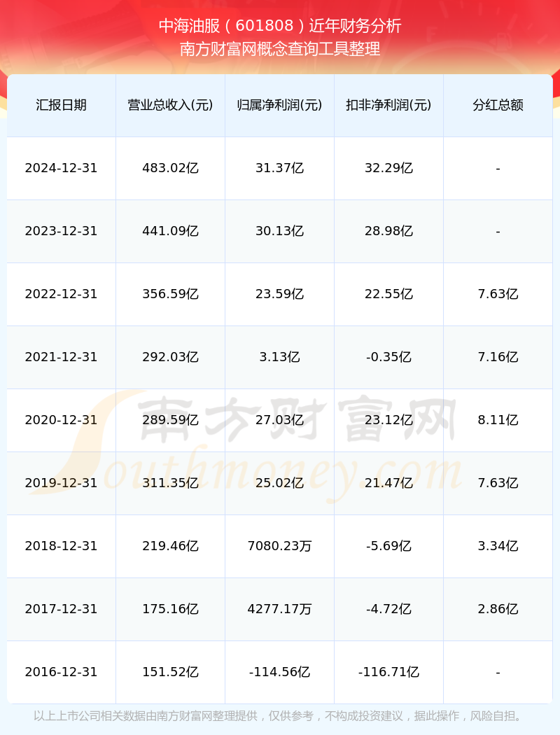This screenshot has width=560, height=735.
Task: Click revenue value 356.59亿
Action: pyautogui.click(x=171, y=294)
